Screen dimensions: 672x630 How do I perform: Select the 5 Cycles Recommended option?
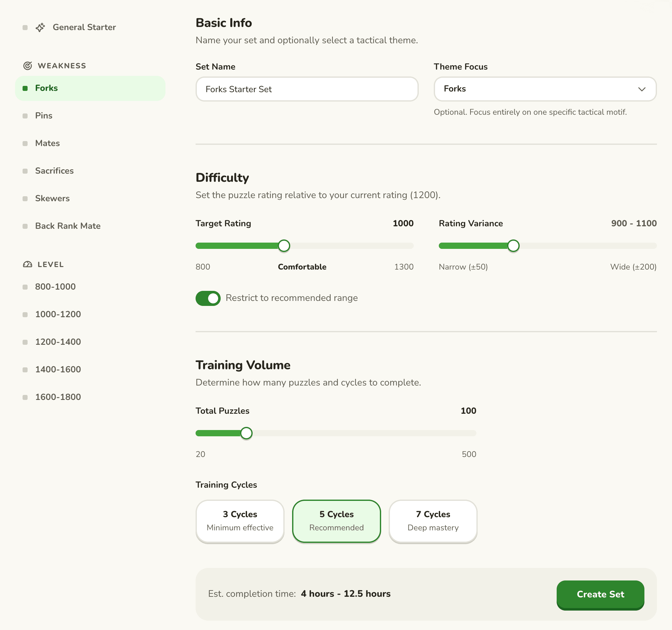point(336,521)
